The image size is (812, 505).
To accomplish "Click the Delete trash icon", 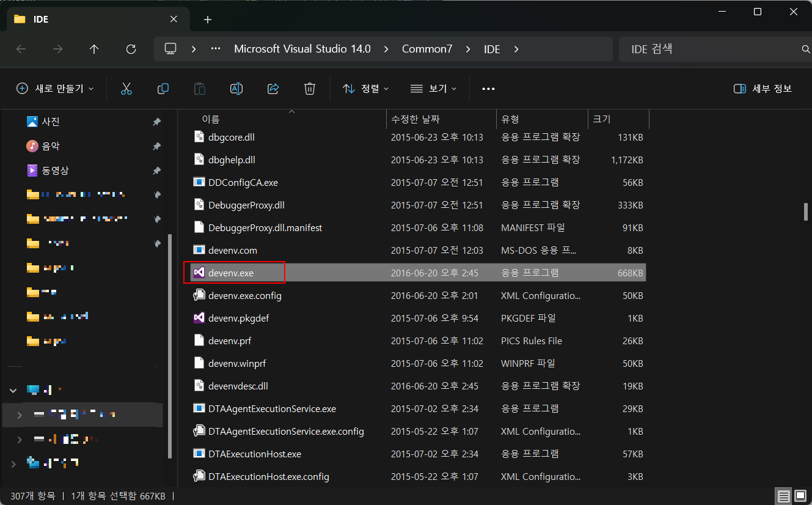I will pyautogui.click(x=310, y=89).
